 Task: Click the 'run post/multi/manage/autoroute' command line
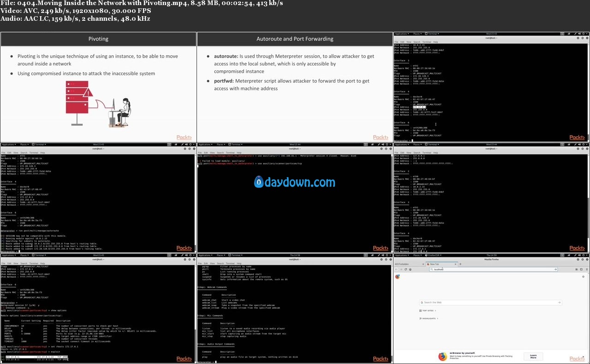(x=30, y=230)
